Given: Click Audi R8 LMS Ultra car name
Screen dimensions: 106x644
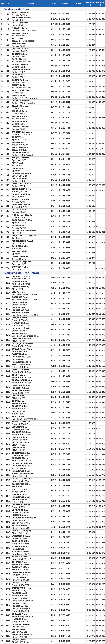Looking at the screenshot, I should (21, 284).
